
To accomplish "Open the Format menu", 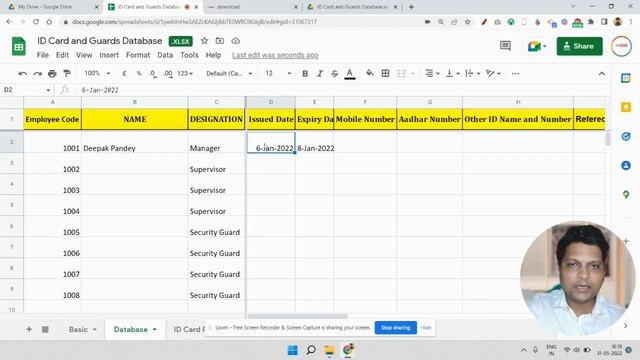I will tap(138, 55).
